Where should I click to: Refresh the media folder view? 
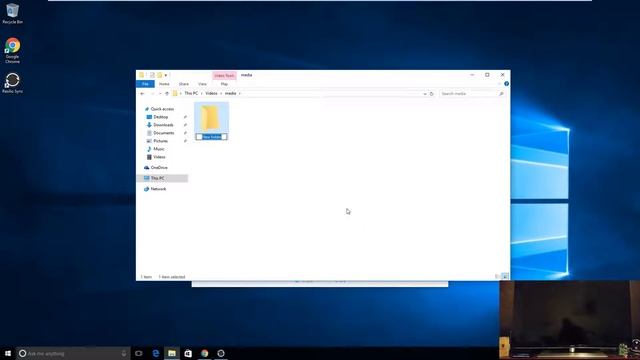[x=431, y=94]
